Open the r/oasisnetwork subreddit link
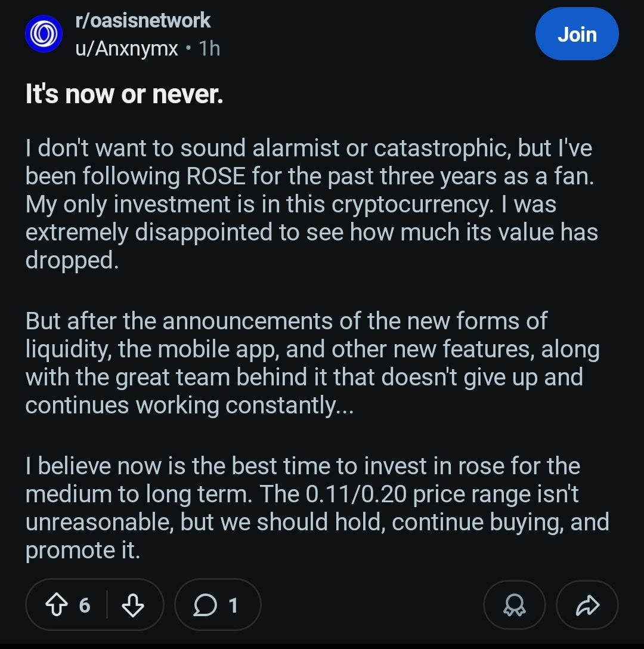 [143, 20]
